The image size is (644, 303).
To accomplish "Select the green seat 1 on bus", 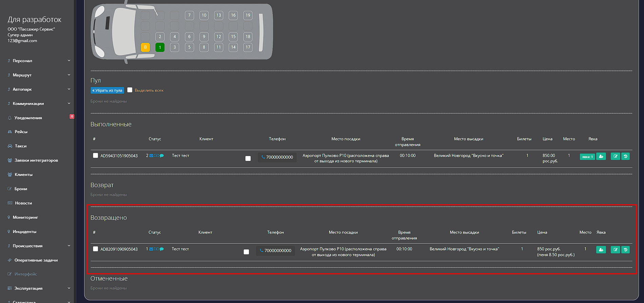I will point(160,47).
